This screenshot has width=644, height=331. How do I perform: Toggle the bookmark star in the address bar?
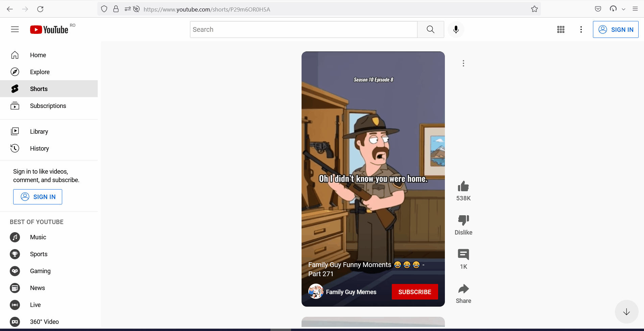[534, 9]
